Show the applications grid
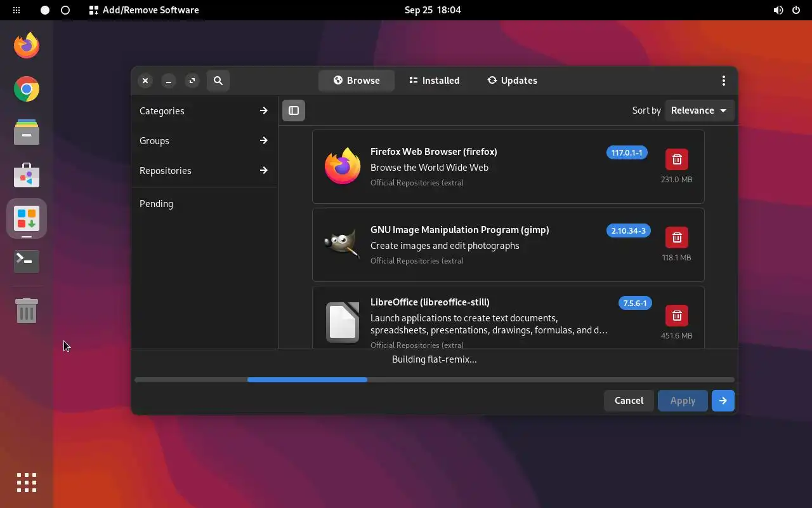This screenshot has height=508, width=812. coord(27,483)
